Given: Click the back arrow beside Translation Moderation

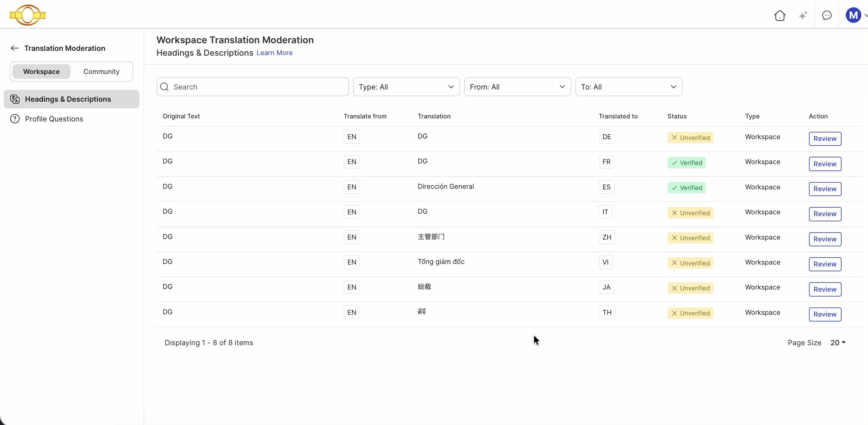Looking at the screenshot, I should pyautogui.click(x=15, y=48).
